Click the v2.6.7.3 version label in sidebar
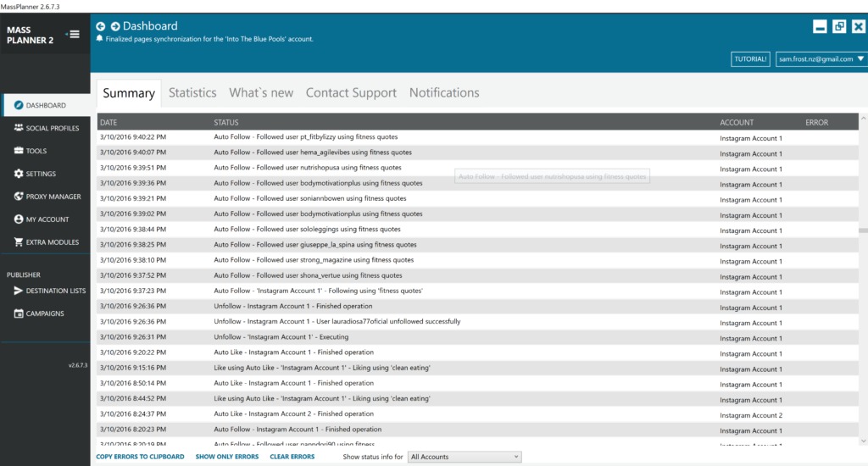 pos(77,365)
